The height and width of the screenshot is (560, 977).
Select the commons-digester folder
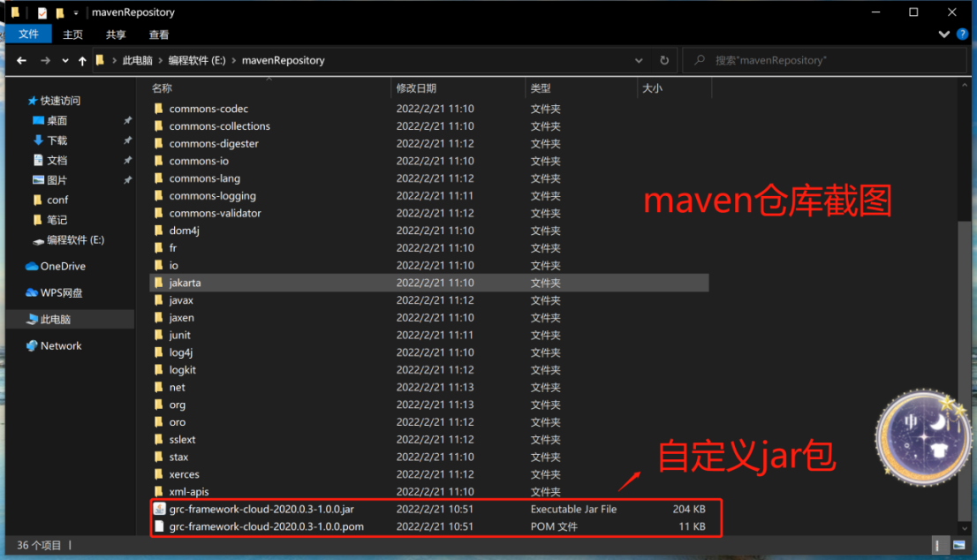214,143
